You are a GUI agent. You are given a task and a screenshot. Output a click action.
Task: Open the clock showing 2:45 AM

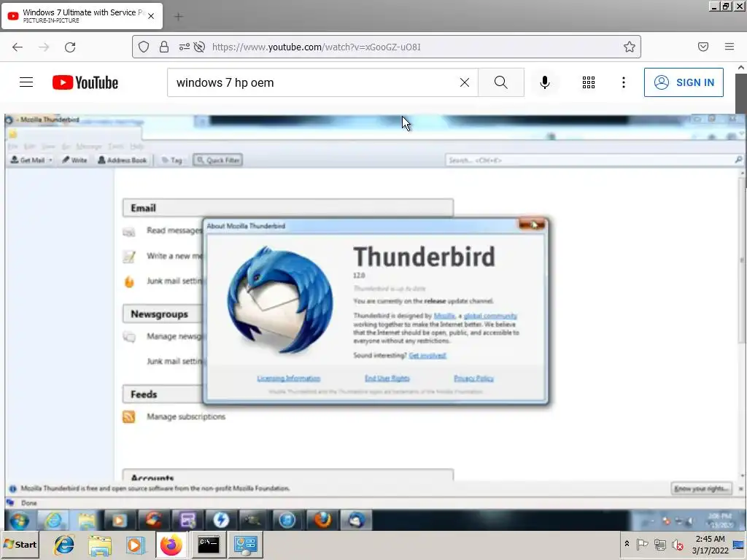coord(710,545)
